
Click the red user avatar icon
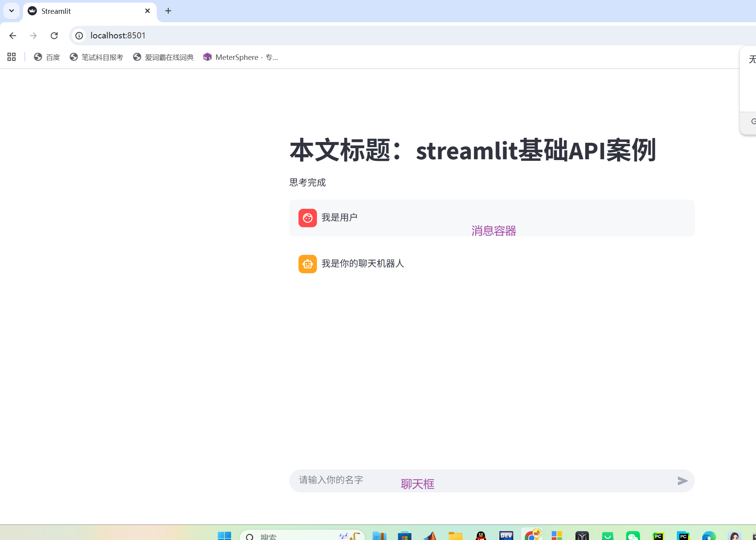click(x=307, y=218)
